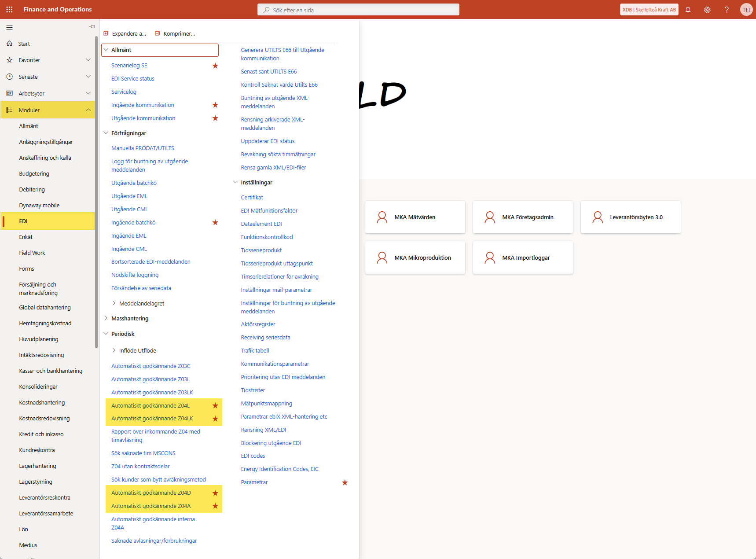Open the Field Work module
Screen dimensions: 756x559
coord(32,253)
